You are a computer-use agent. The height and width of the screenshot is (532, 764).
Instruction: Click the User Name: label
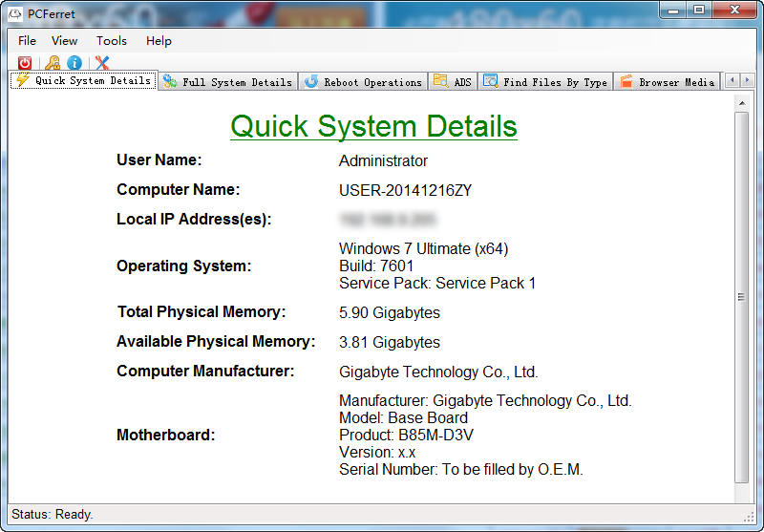(159, 160)
